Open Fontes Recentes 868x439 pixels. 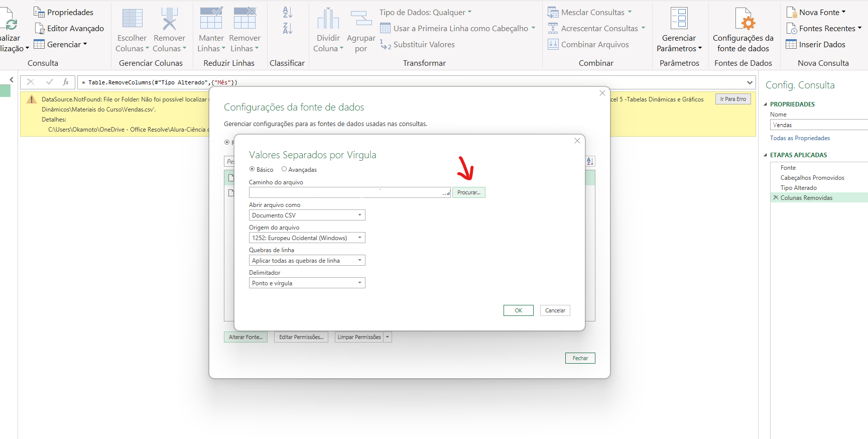[823, 28]
